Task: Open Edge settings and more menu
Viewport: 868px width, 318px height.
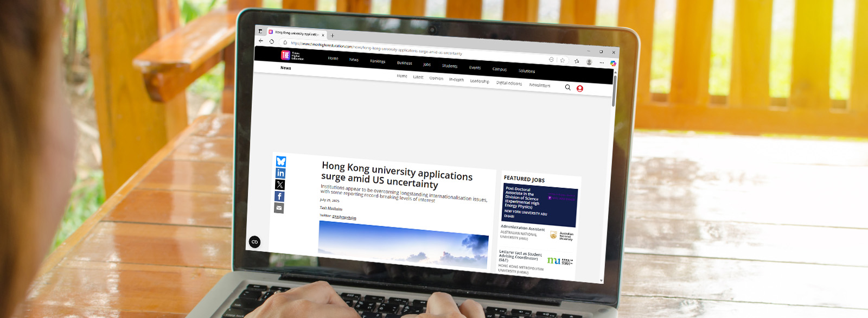Action: 602,63
